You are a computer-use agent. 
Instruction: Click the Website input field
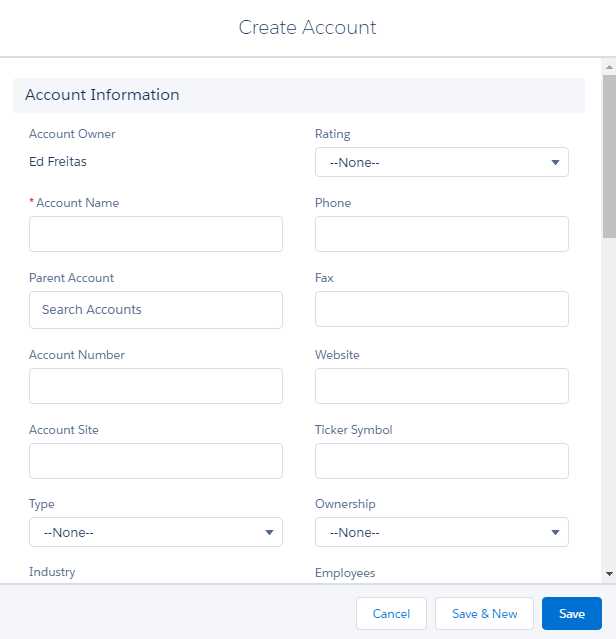coord(442,386)
